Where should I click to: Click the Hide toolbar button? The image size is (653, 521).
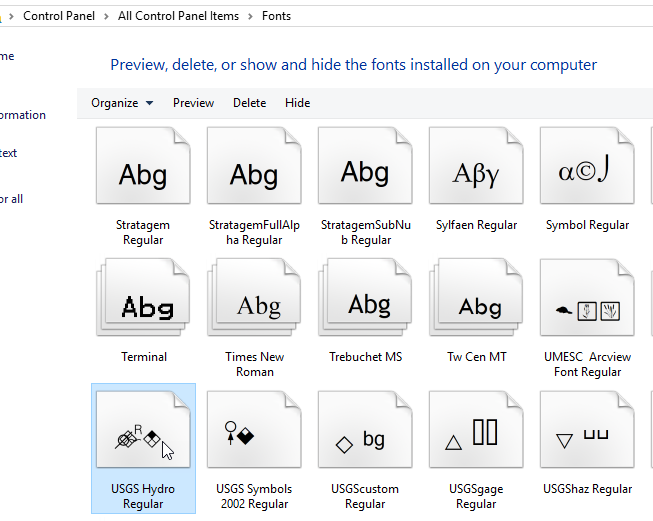pos(297,103)
